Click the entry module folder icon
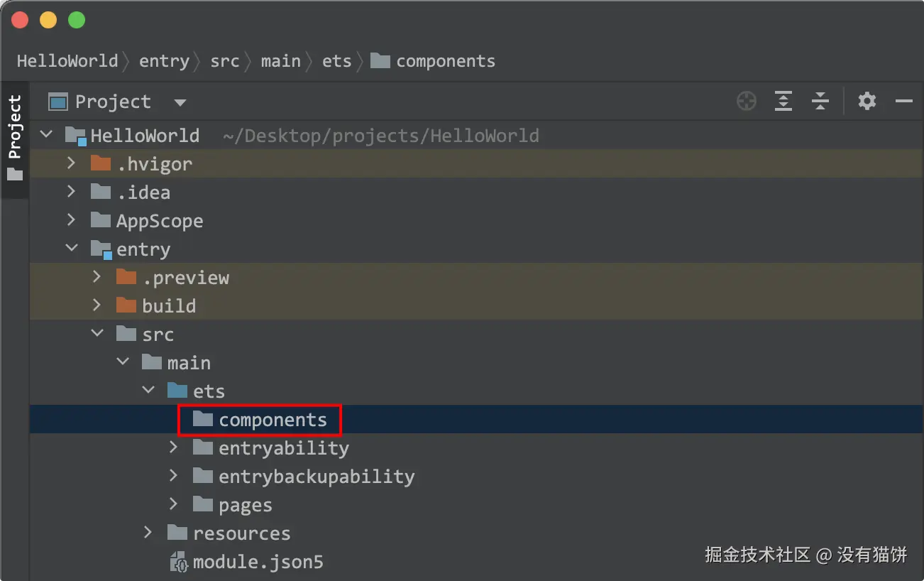 tap(101, 249)
